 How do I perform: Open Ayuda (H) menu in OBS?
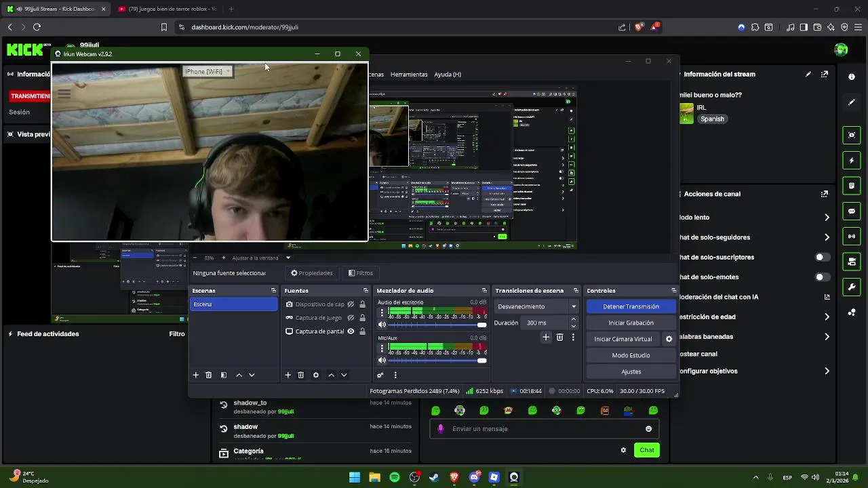(448, 75)
